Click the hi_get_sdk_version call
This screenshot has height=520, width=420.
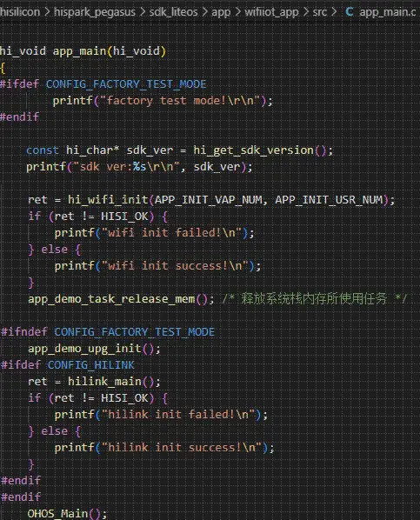(x=253, y=150)
